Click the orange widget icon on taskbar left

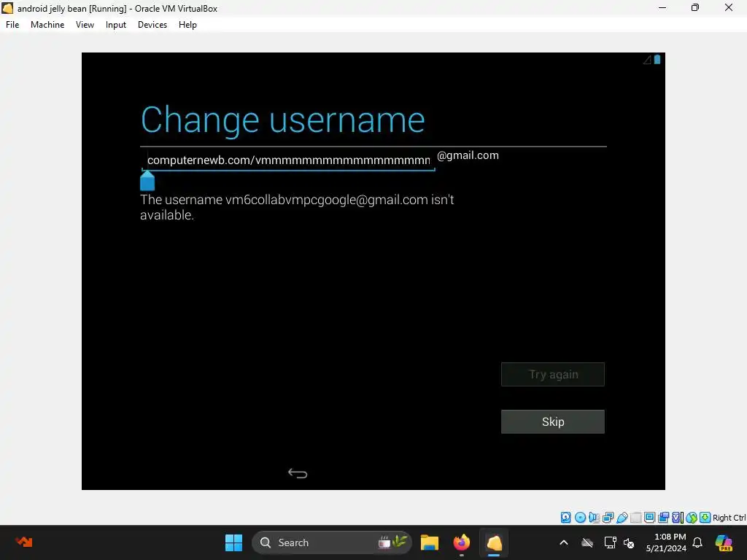[x=24, y=542]
